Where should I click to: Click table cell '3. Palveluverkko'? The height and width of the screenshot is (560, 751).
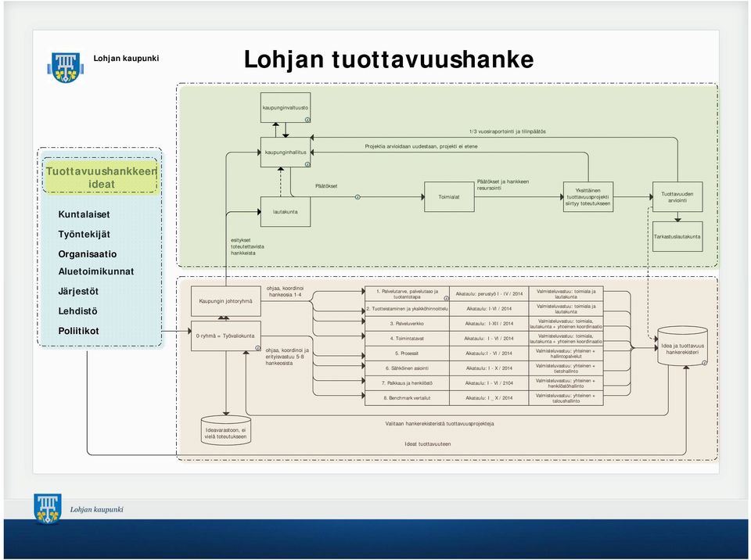[407, 324]
